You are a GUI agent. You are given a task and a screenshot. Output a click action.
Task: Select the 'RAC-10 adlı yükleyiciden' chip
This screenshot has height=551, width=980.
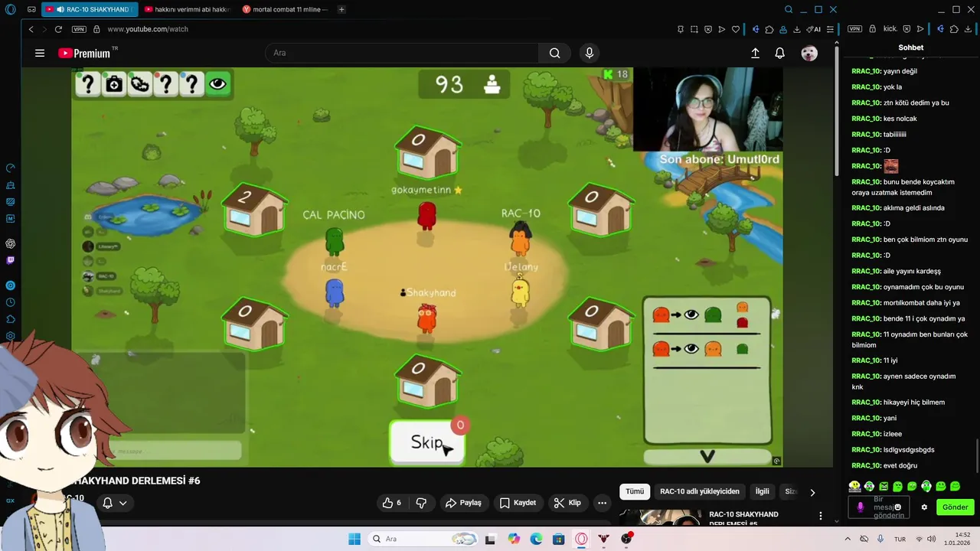[700, 491]
